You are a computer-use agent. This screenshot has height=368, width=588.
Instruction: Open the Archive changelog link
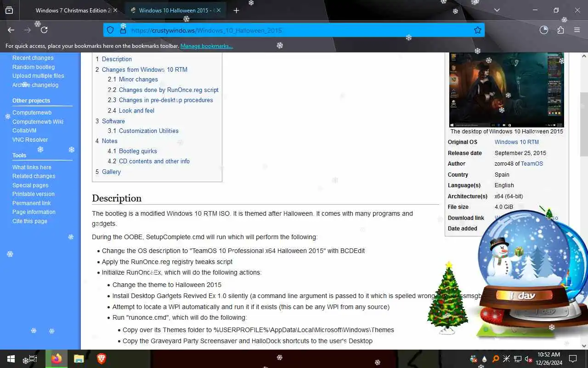point(35,85)
